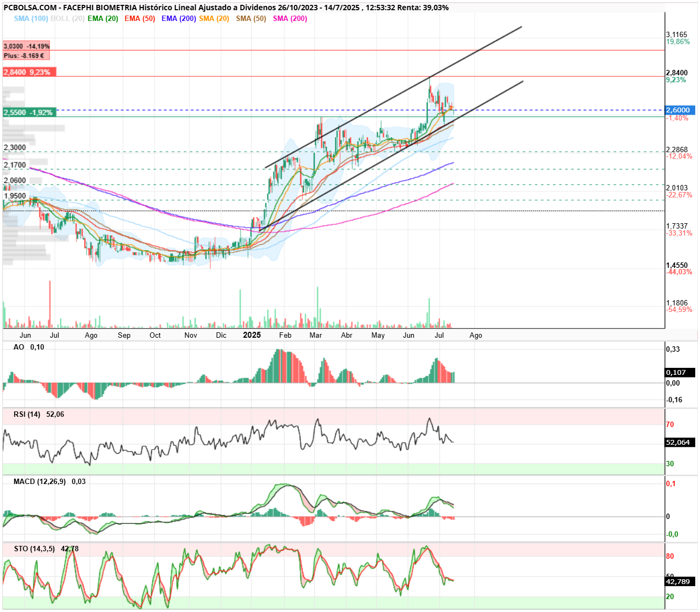
Task: Click the -1,40% axis percentage
Action: 677,118
